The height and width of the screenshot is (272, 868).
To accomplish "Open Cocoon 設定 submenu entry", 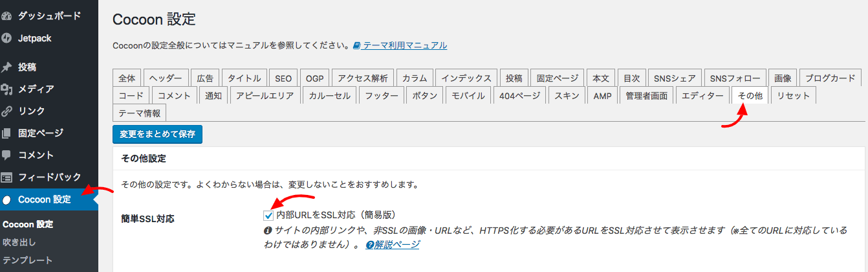I will (28, 225).
